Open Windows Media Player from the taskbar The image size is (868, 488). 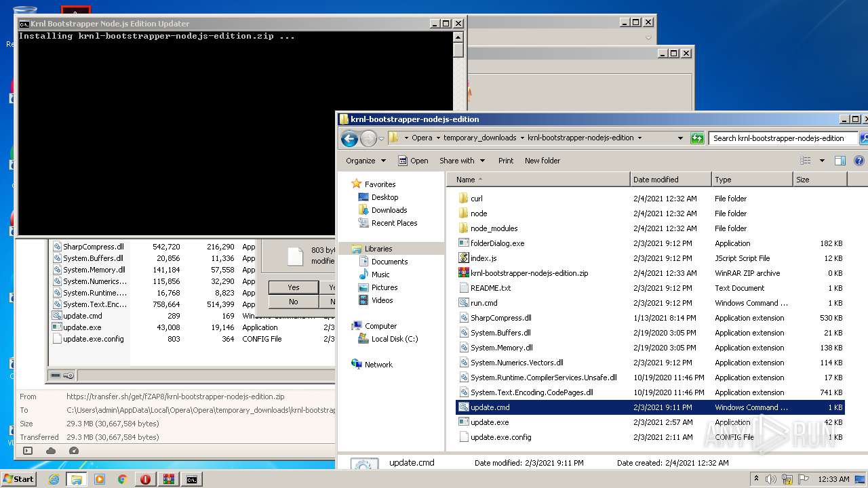[x=100, y=479]
